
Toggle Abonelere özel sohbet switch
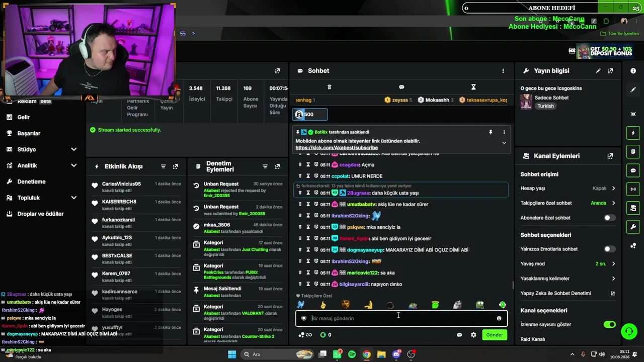[x=609, y=218]
